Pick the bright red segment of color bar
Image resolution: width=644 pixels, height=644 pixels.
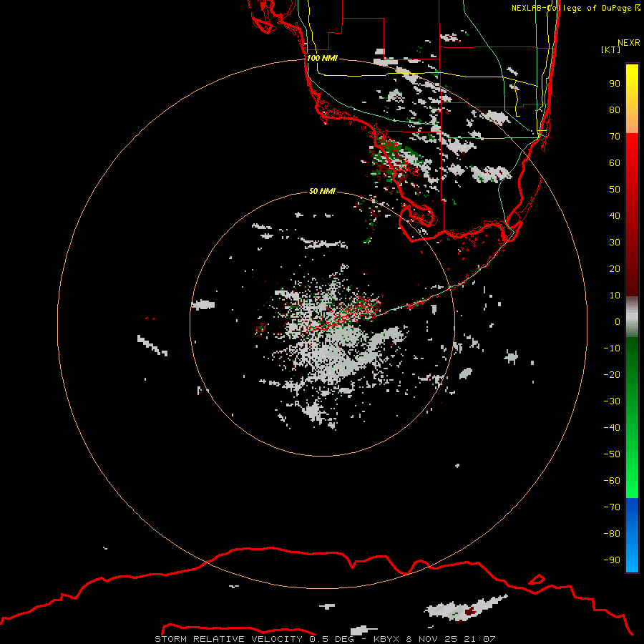tap(632, 172)
